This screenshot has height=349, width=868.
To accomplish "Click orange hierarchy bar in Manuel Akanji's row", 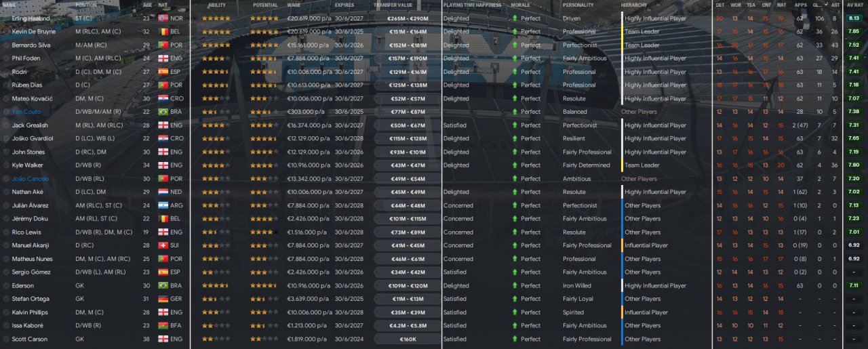I will 622,245.
